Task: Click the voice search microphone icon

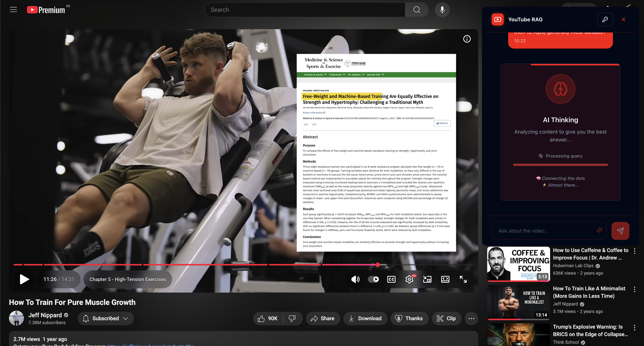Action: (x=442, y=10)
